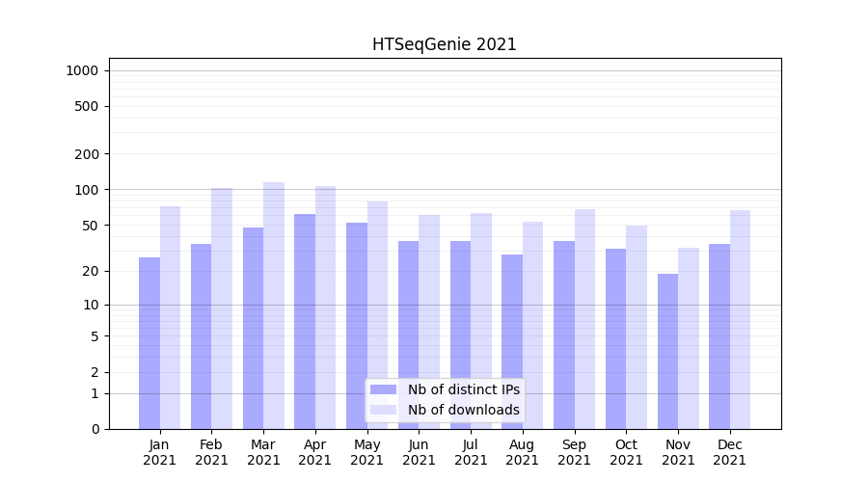Screen dimensions: 868x482
Task: Select the Dec 2021 x-axis label
Action: [x=729, y=452]
